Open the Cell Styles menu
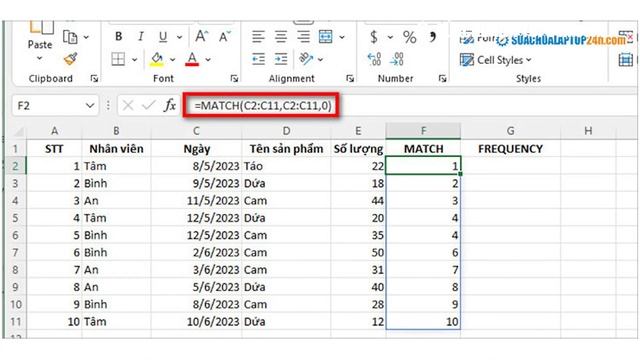 click(x=496, y=60)
